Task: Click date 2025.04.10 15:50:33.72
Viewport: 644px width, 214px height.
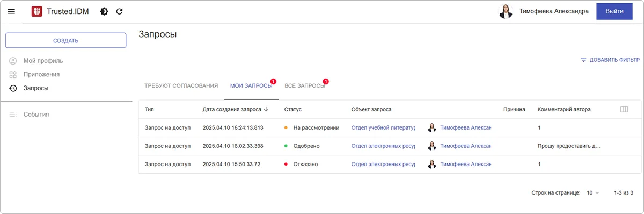Action: [231, 164]
